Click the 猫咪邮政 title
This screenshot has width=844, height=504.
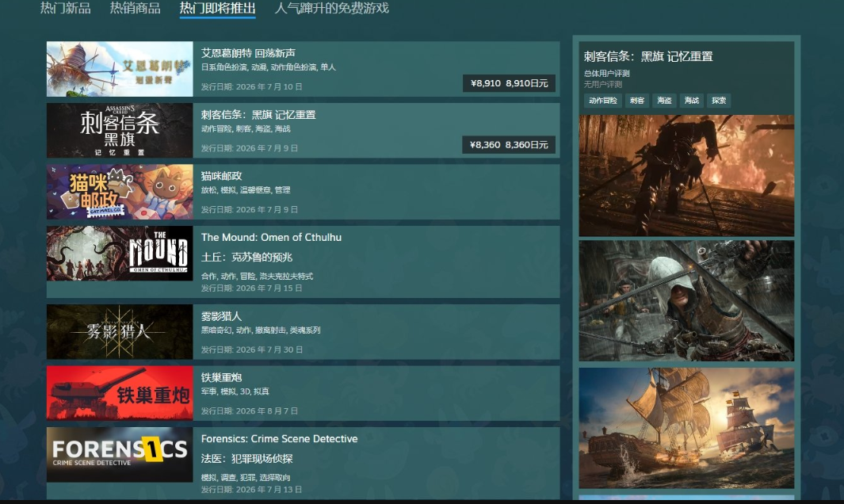tap(222, 176)
